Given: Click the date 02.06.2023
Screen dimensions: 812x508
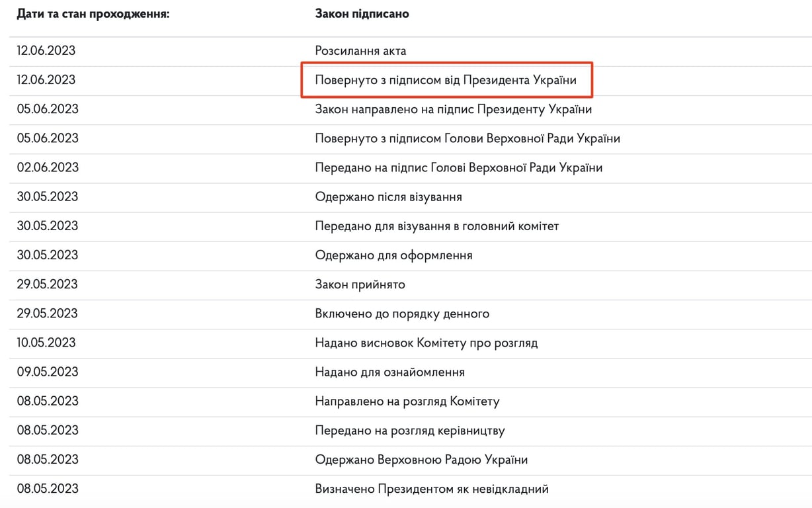Looking at the screenshot, I should pyautogui.click(x=48, y=167).
